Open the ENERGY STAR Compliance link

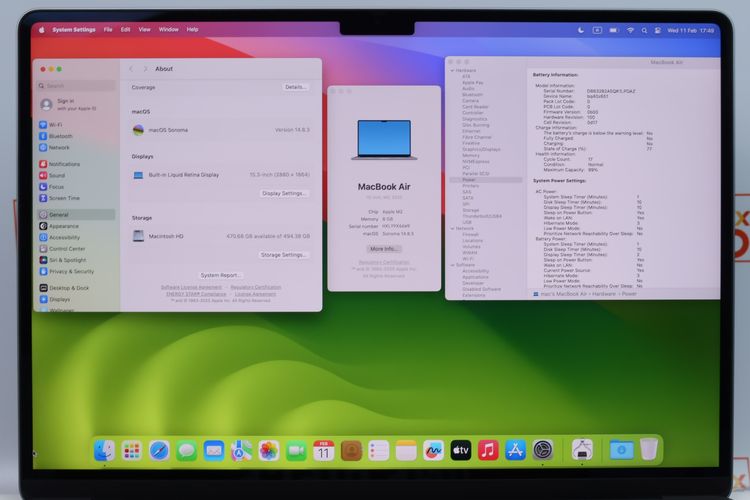pyautogui.click(x=196, y=294)
